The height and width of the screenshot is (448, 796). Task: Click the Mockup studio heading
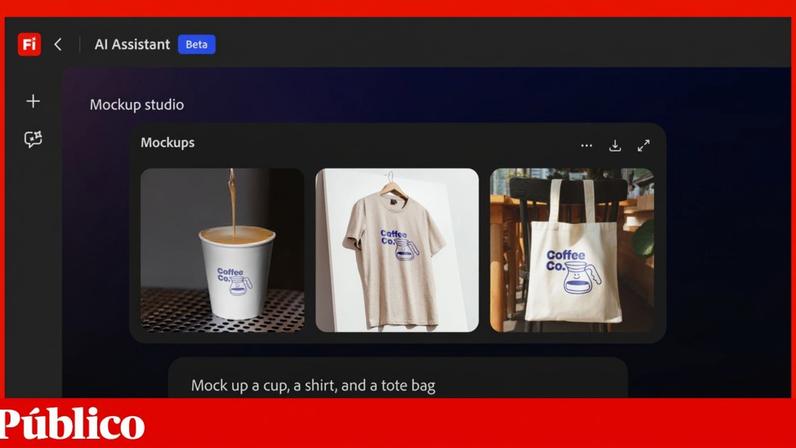click(x=137, y=105)
